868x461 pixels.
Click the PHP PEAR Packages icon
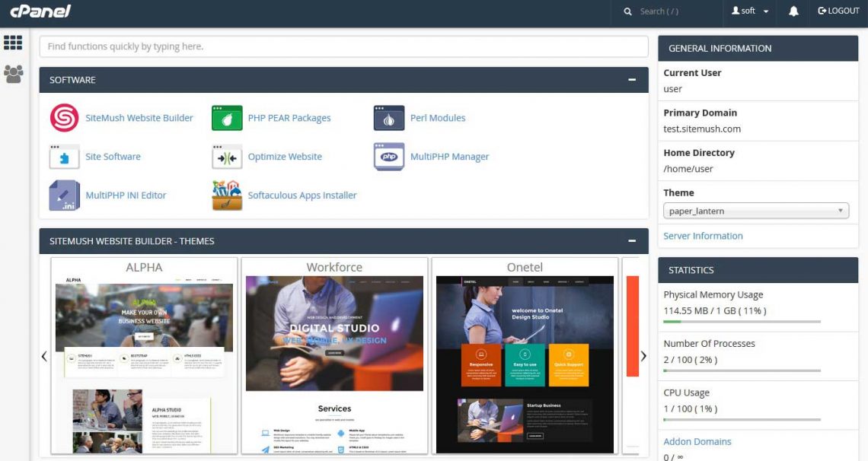227,118
